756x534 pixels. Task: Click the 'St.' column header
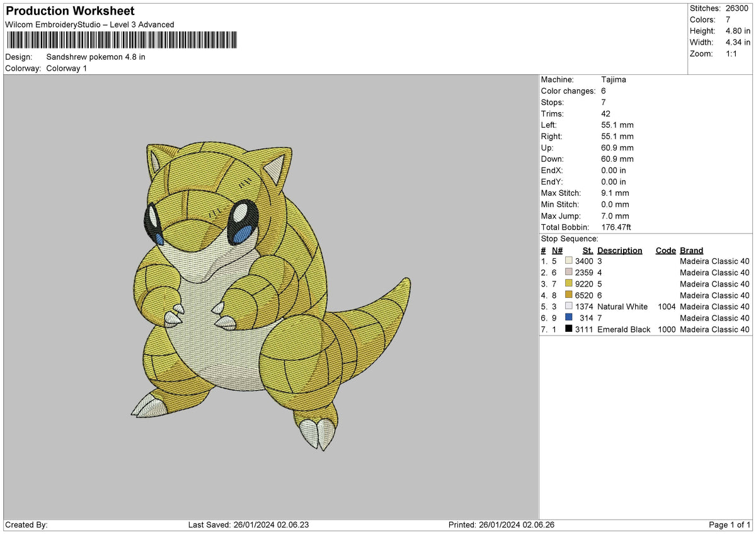[588, 250]
